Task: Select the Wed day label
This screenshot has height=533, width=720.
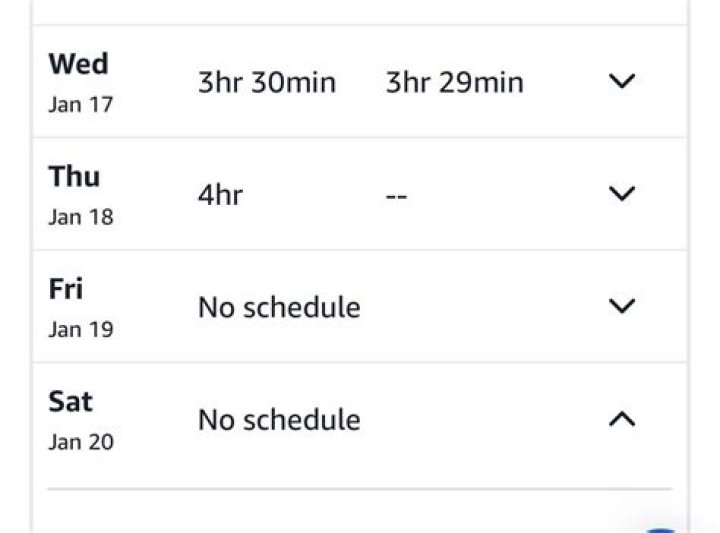Action: pos(78,65)
